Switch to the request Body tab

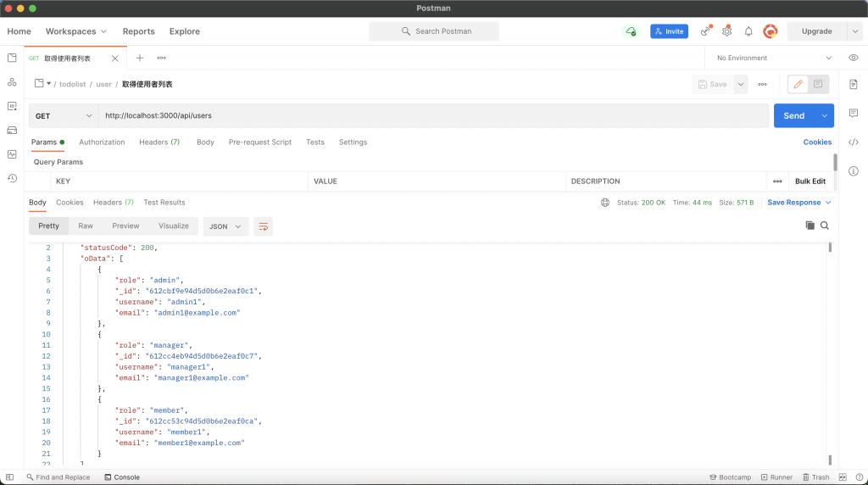(x=205, y=142)
